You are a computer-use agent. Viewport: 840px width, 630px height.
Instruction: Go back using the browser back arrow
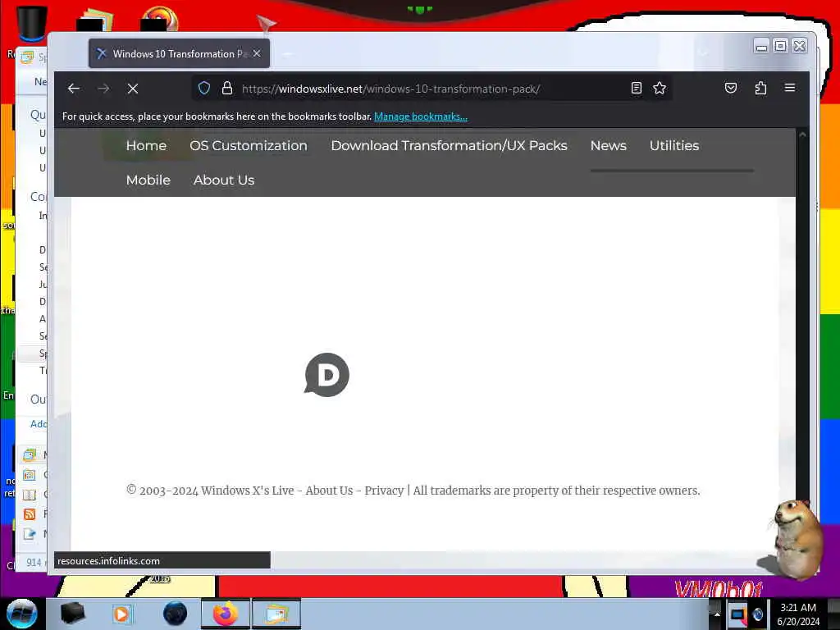click(73, 89)
